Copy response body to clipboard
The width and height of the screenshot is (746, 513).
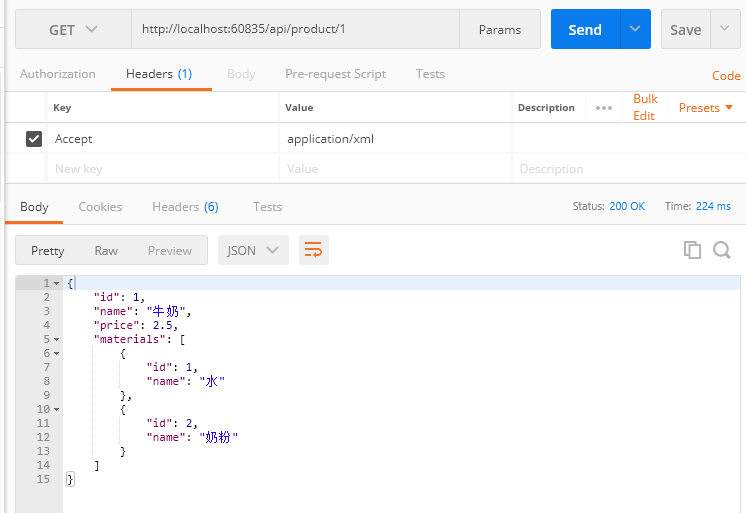pyautogui.click(x=692, y=250)
